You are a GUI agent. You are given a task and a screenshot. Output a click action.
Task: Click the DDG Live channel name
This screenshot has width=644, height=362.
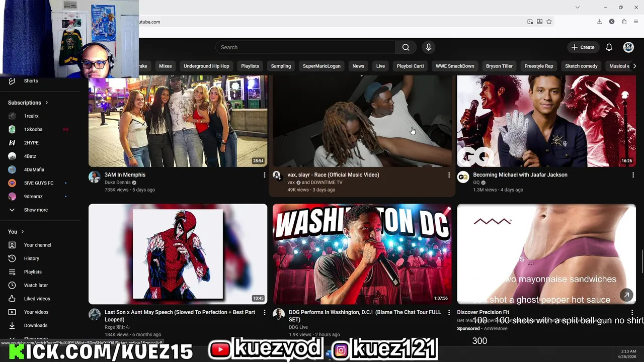pyautogui.click(x=298, y=327)
